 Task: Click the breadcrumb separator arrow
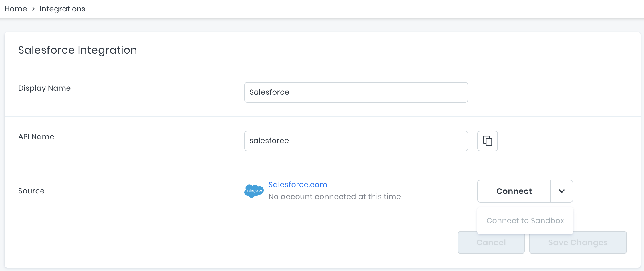[x=33, y=9]
